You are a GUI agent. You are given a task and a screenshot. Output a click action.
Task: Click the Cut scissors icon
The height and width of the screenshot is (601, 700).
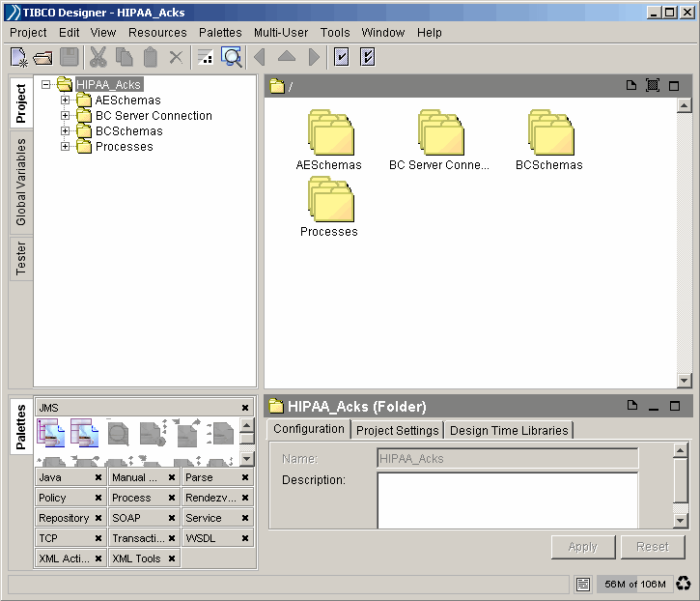[98, 57]
